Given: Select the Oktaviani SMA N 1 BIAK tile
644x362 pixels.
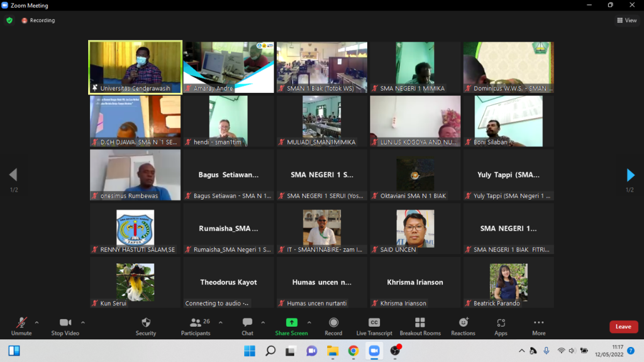Looking at the screenshot, I should click(415, 175).
